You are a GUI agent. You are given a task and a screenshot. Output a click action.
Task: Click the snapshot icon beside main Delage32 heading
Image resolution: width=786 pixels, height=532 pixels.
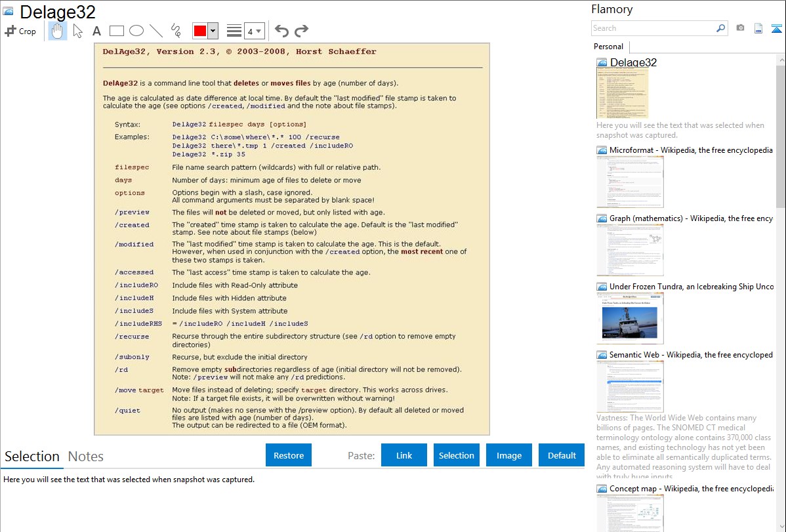pyautogui.click(x=9, y=11)
